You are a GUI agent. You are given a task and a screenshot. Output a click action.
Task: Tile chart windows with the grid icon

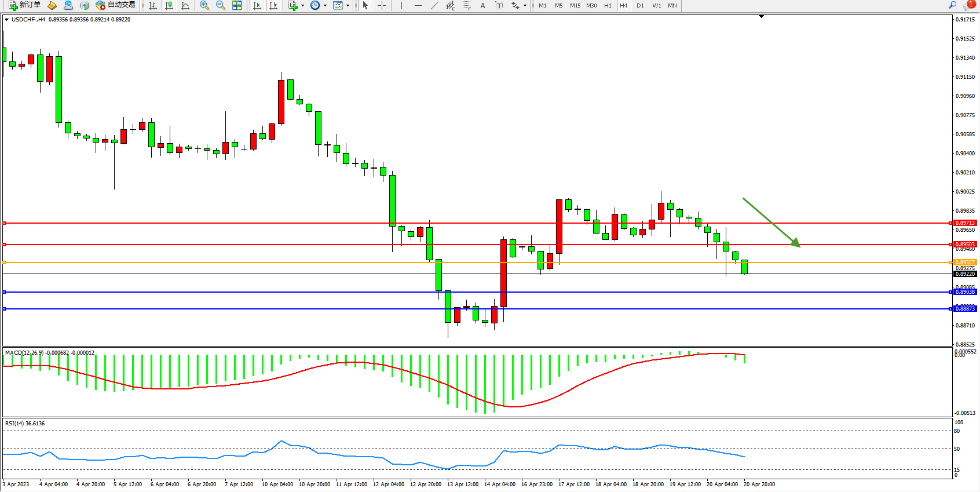[237, 5]
